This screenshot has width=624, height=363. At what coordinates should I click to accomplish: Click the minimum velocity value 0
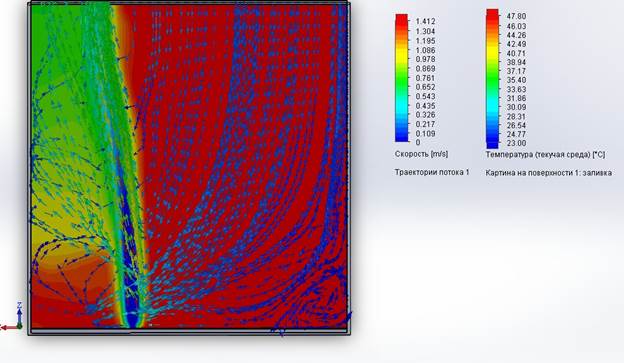[418, 142]
